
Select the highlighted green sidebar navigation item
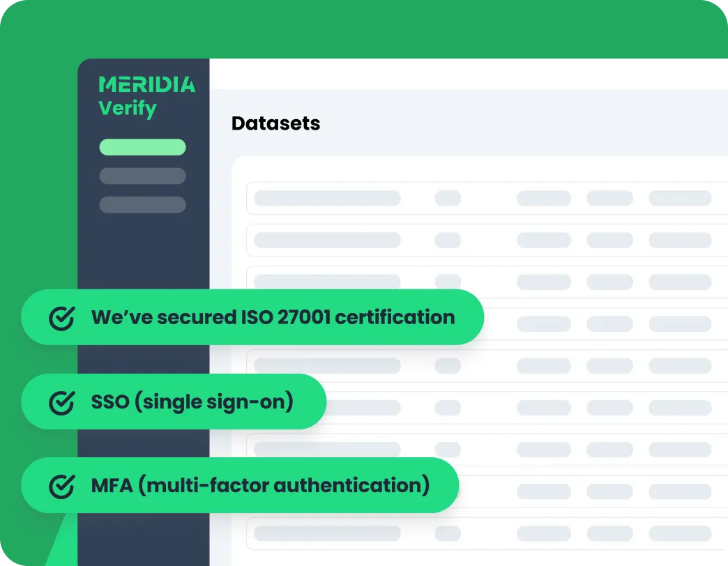tap(142, 147)
